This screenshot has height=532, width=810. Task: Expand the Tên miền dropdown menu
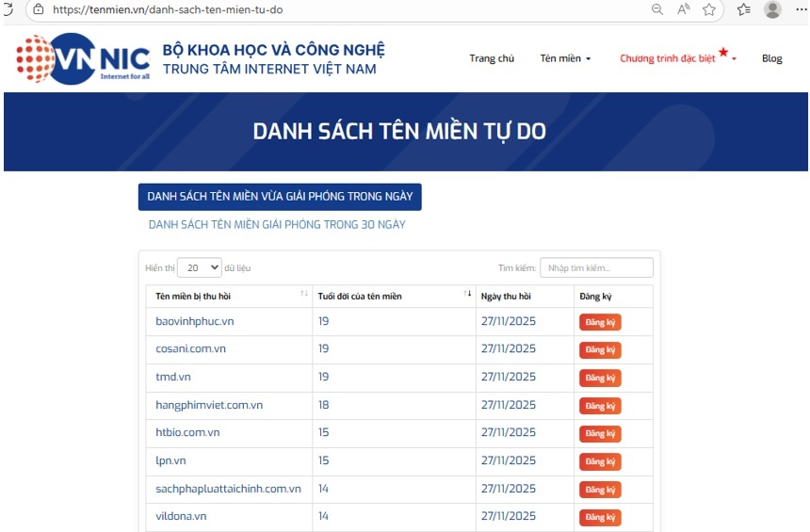click(565, 58)
